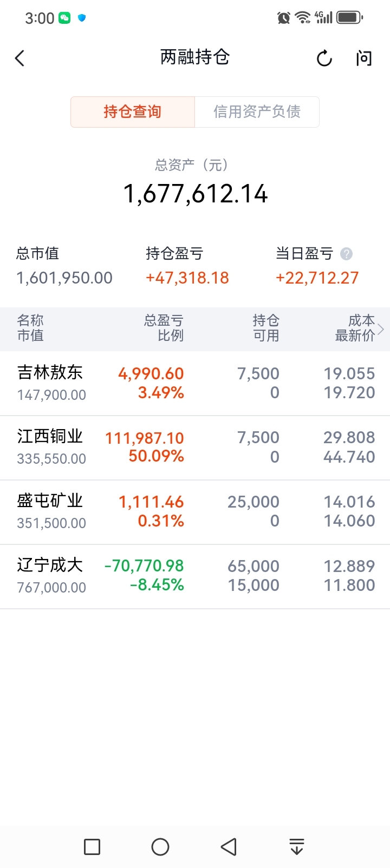Tap the hide navigation bar arrow icon
This screenshot has width=390, height=868.
click(296, 846)
